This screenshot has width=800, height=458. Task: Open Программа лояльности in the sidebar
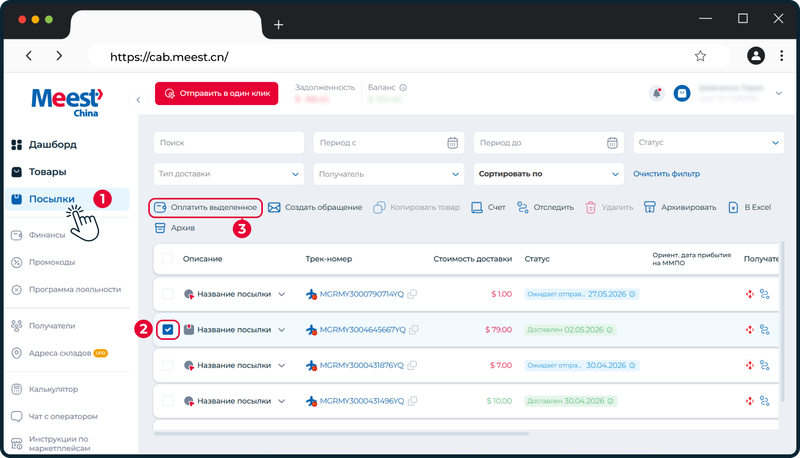[x=66, y=289]
